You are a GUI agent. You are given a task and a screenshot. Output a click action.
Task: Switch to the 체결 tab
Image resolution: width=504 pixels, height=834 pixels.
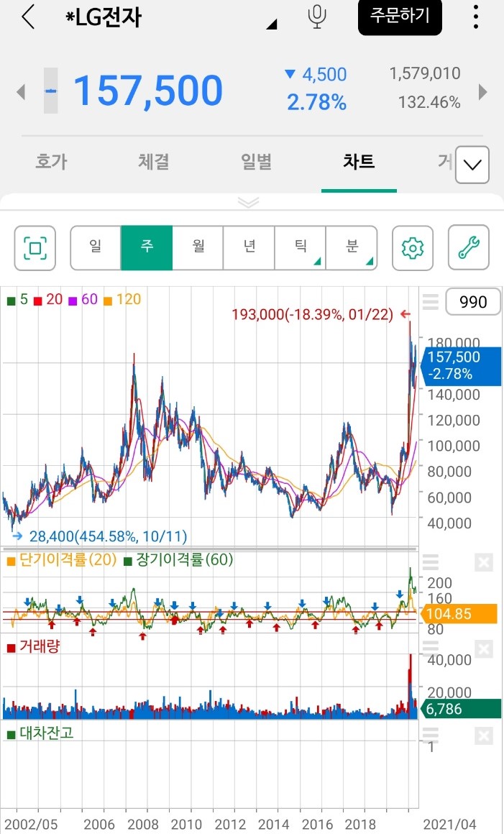coord(154,162)
